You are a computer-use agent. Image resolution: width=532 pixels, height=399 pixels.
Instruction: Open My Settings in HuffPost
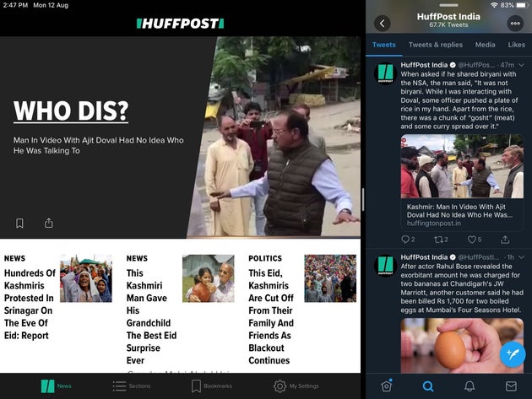pyautogui.click(x=296, y=386)
